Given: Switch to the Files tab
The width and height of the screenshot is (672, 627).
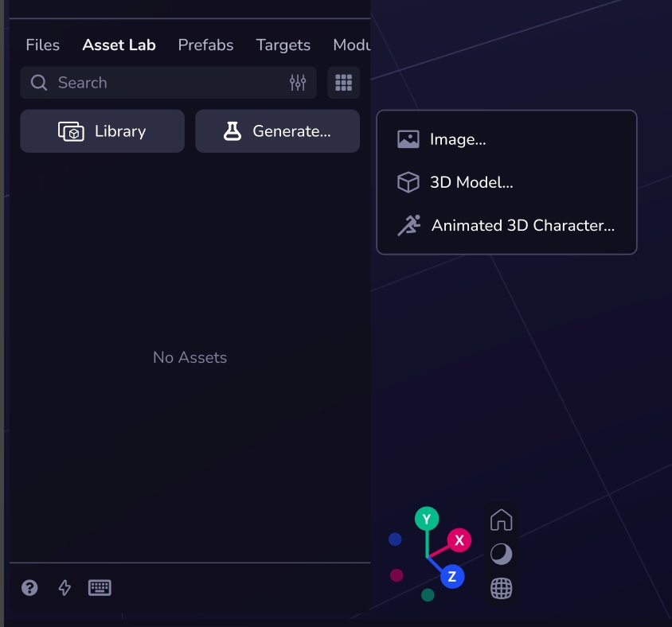Looking at the screenshot, I should (43, 45).
